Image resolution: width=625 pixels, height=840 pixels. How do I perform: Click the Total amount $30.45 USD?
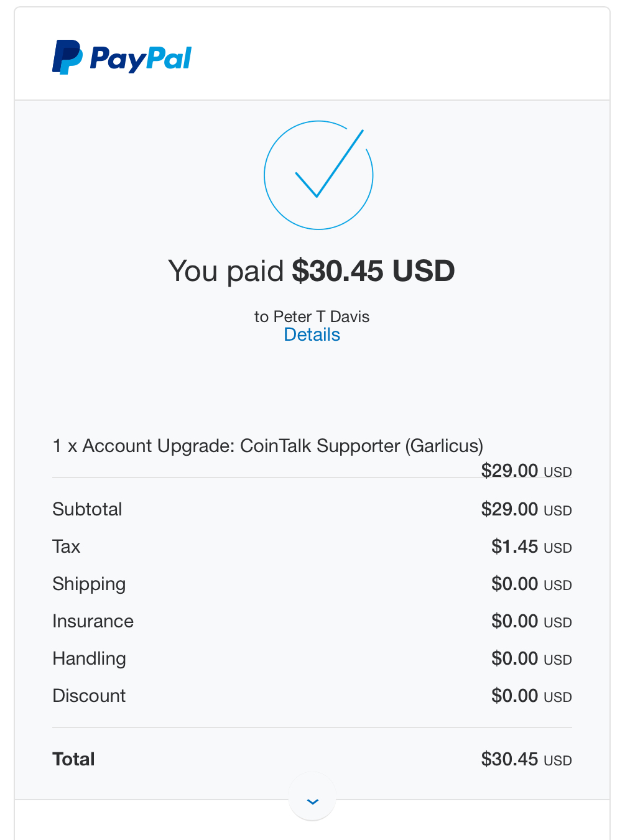pyautogui.click(x=526, y=759)
